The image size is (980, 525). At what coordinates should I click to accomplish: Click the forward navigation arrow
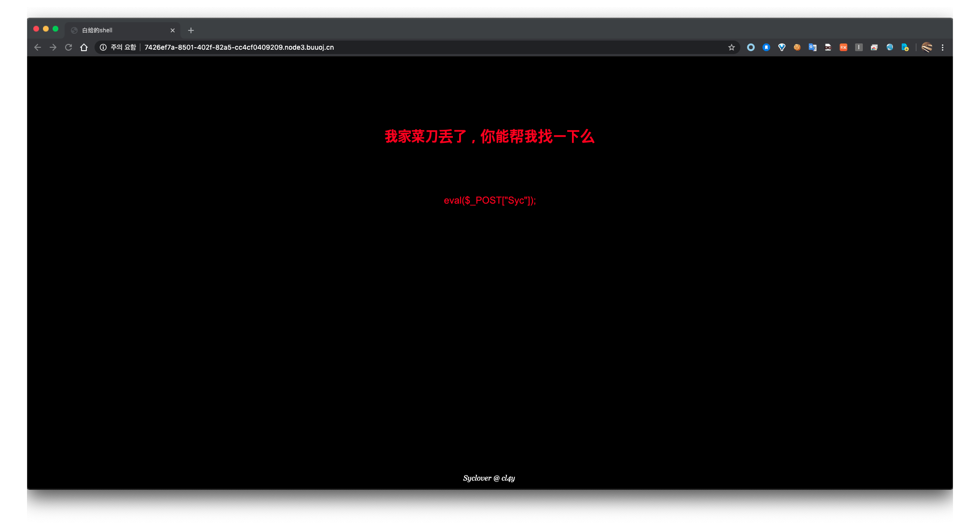pos(53,47)
